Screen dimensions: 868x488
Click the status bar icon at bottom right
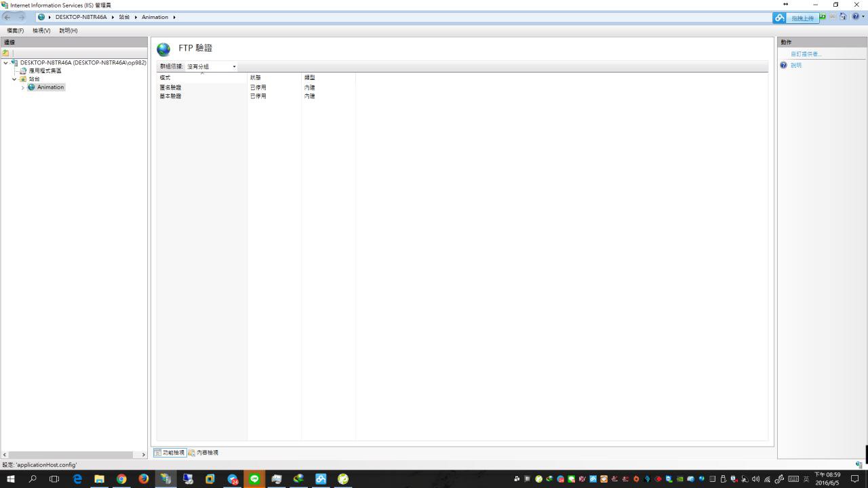(x=859, y=465)
